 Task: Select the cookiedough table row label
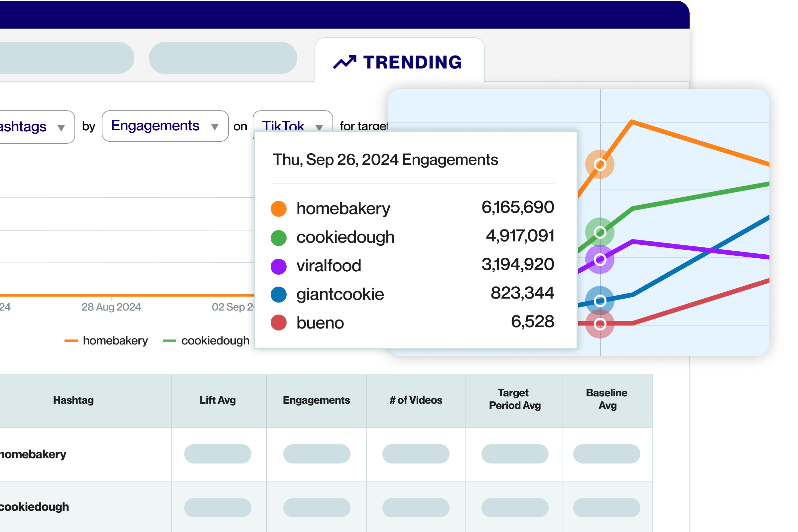(x=34, y=506)
